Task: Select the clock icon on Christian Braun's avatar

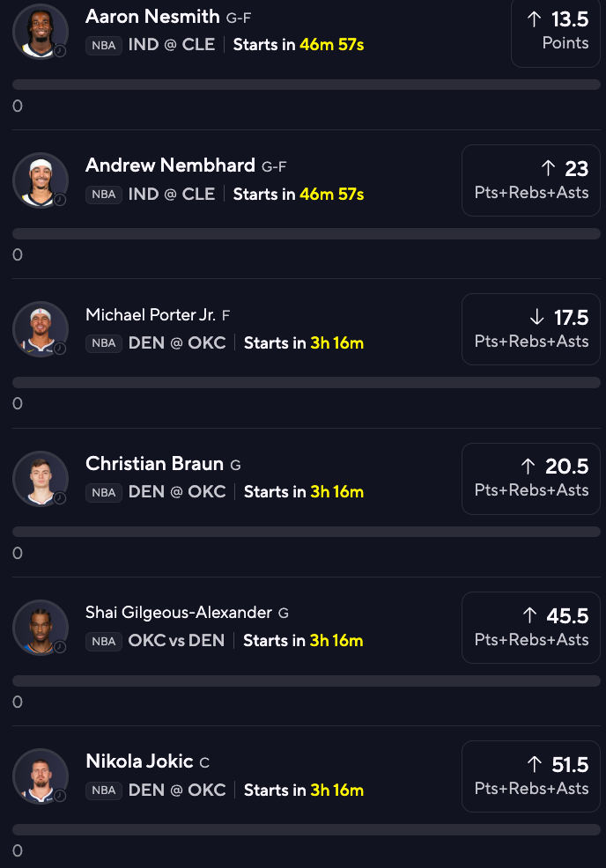Action: click(x=60, y=498)
